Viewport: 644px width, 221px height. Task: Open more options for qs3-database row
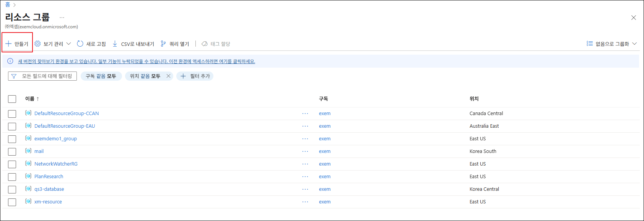click(x=305, y=189)
